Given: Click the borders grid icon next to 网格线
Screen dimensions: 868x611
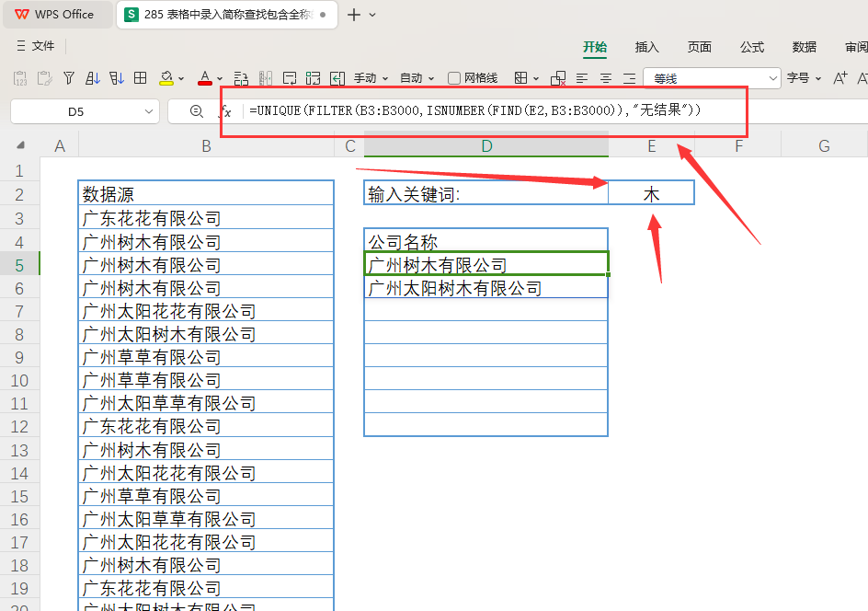Looking at the screenshot, I should coord(521,78).
